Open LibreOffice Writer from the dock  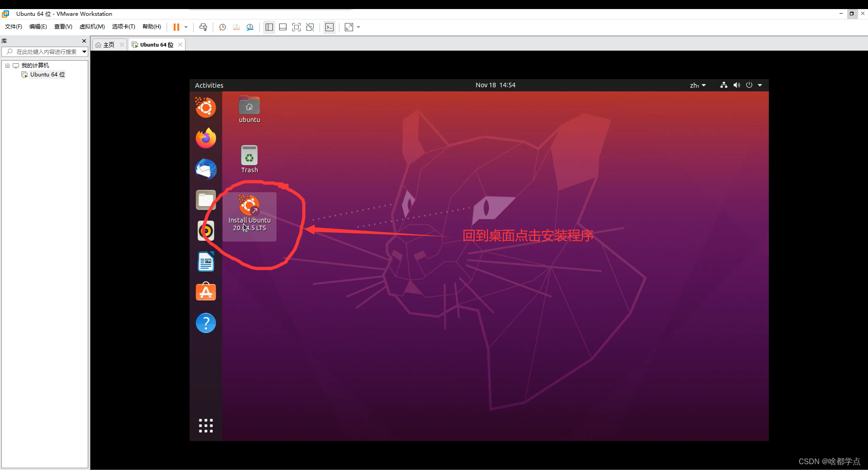[x=206, y=262]
